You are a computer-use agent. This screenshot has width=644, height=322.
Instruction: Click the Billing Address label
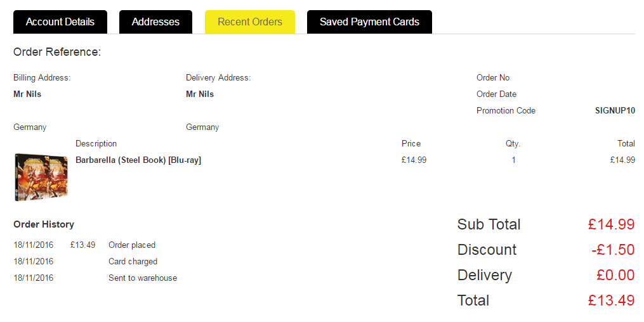(42, 78)
